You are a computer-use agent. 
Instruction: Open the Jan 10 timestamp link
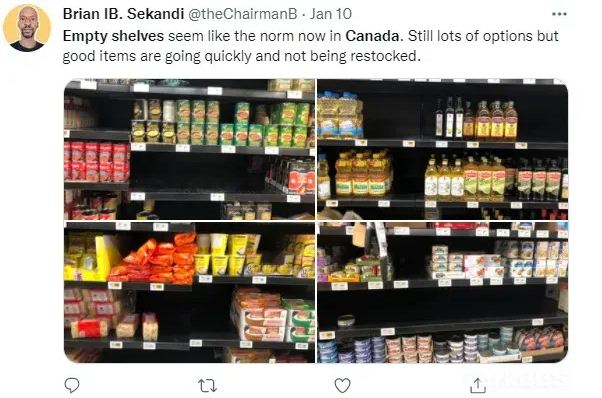click(x=331, y=14)
